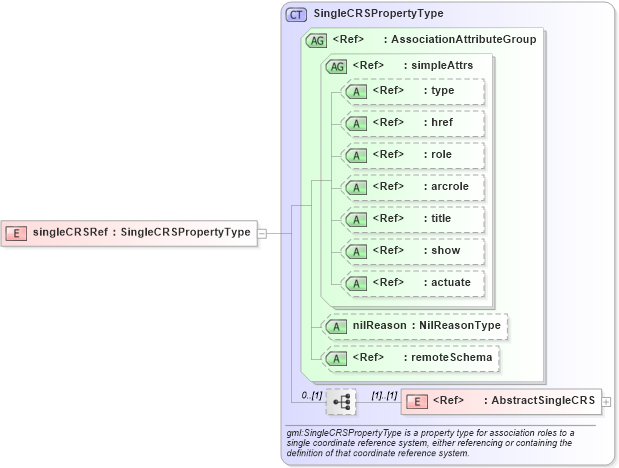Expand the AbstractSingleCRS element
Viewport: 619px width, 468px height.
tap(606, 402)
